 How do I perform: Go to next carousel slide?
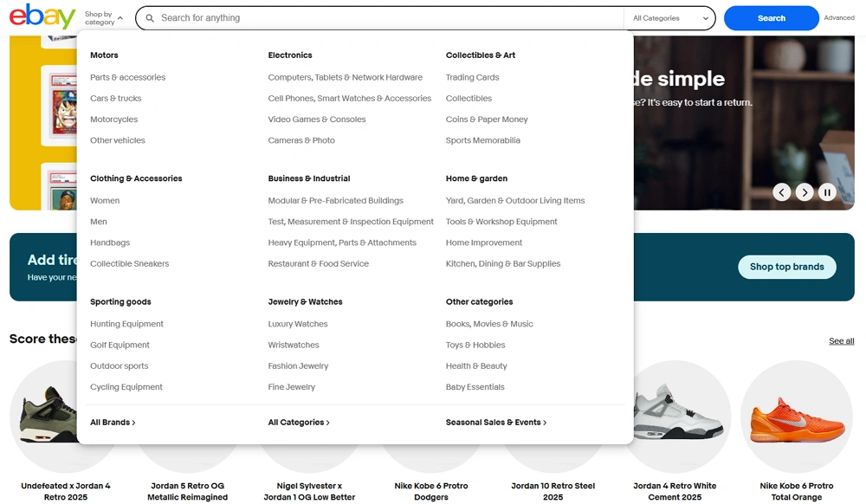pos(805,192)
